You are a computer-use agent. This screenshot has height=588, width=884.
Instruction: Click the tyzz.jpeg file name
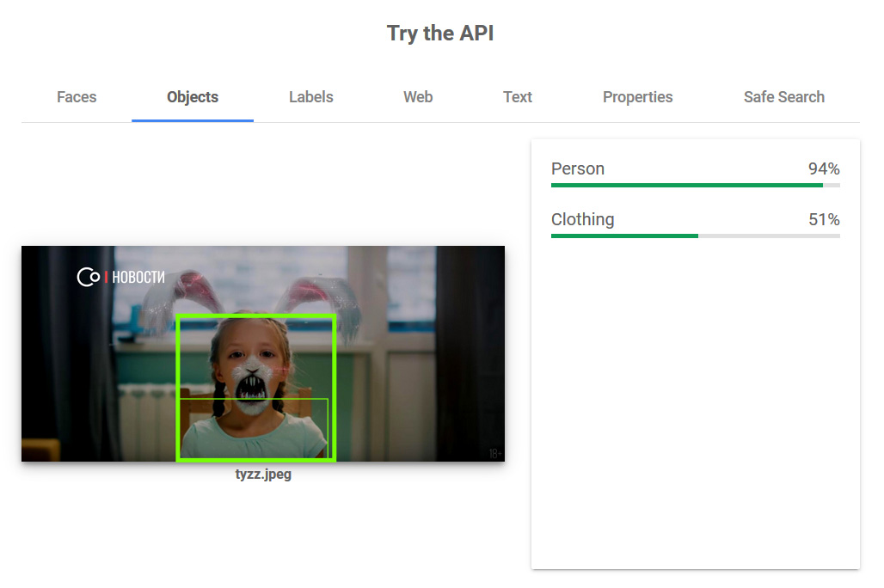(263, 475)
